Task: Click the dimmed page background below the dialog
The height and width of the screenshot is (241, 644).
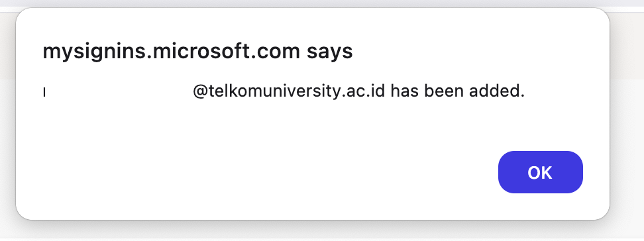Action: point(322,230)
